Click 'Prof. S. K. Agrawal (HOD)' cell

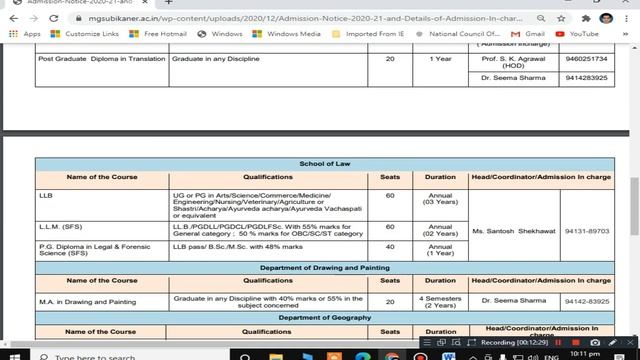pos(513,62)
